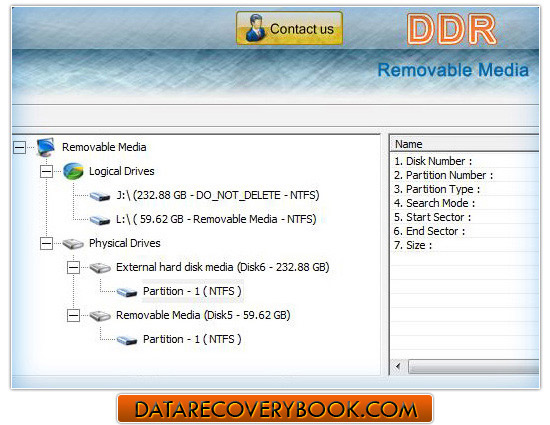The image size is (550, 425).
Task: Click the Disk5 Partition - 1 icon
Action: click(127, 340)
